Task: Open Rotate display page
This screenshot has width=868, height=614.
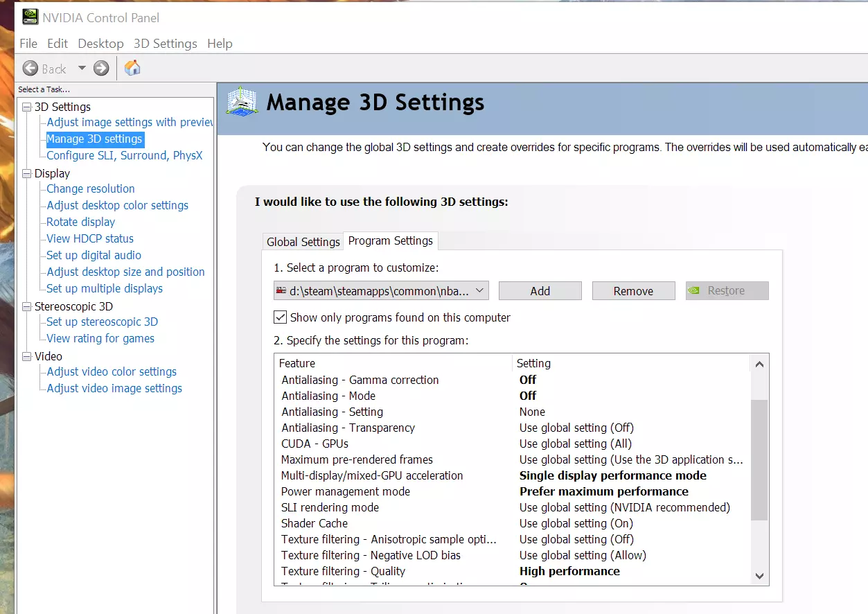Action: tap(81, 222)
